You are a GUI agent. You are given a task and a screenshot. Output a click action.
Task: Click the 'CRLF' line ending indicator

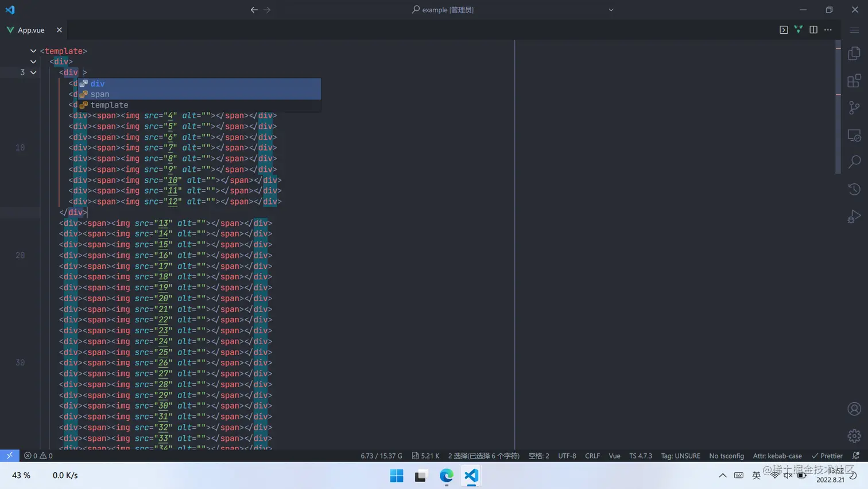[x=592, y=456]
